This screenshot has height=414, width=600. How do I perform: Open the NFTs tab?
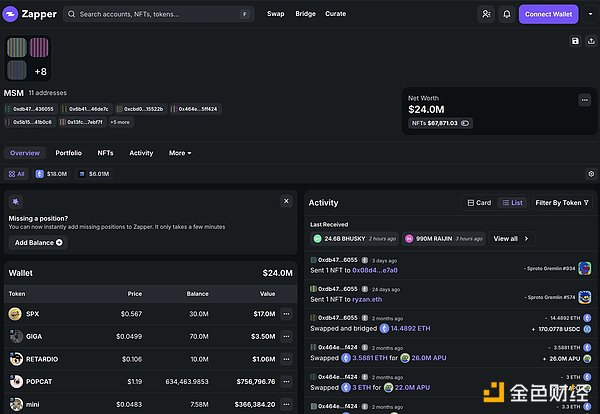[105, 153]
